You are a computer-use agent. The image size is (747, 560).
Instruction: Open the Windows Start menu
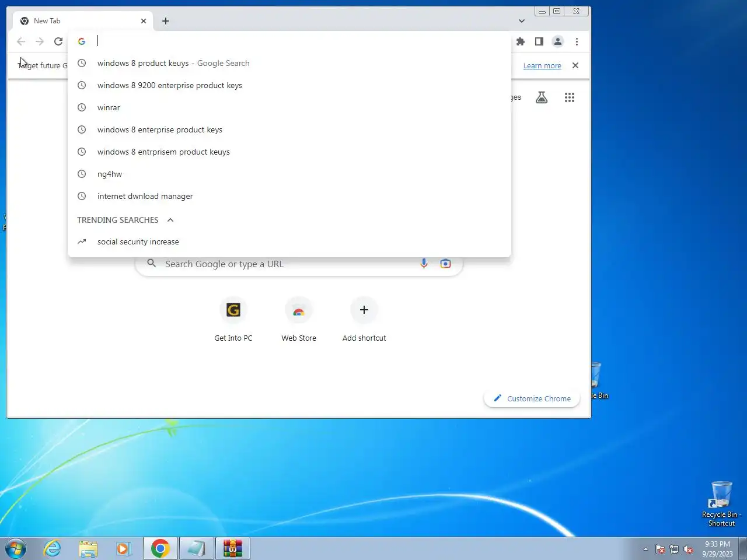coord(16,548)
